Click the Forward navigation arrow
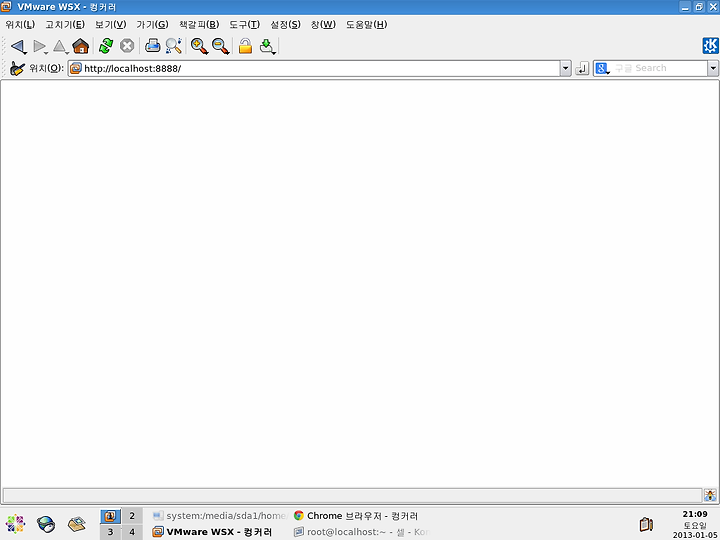 (x=40, y=46)
